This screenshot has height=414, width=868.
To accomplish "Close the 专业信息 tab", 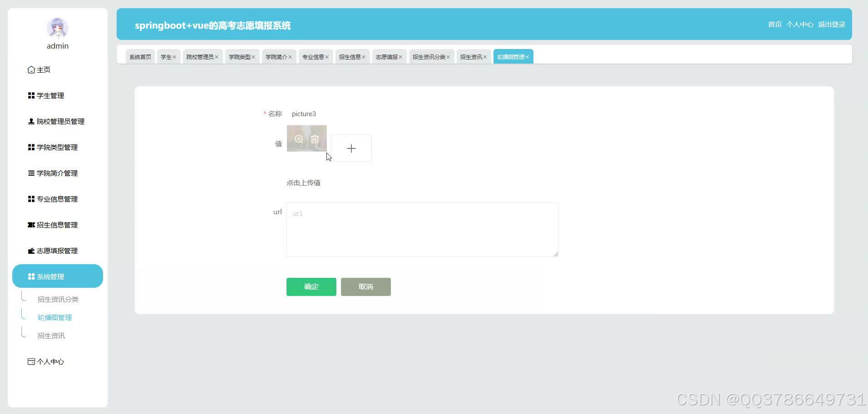I will click(x=327, y=57).
